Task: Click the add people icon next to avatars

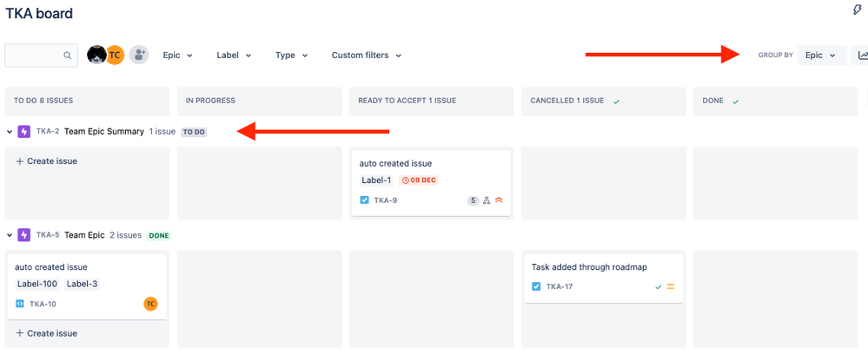Action: (139, 55)
